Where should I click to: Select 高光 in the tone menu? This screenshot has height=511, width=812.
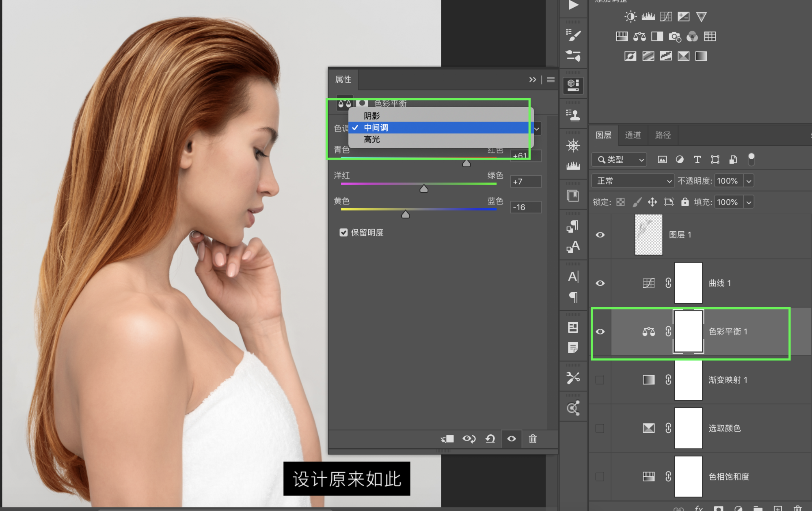tap(372, 140)
